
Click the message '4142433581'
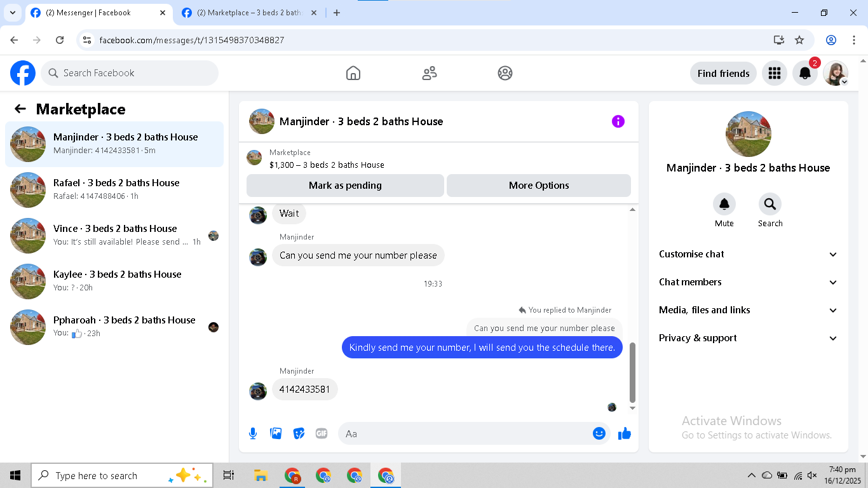point(305,389)
